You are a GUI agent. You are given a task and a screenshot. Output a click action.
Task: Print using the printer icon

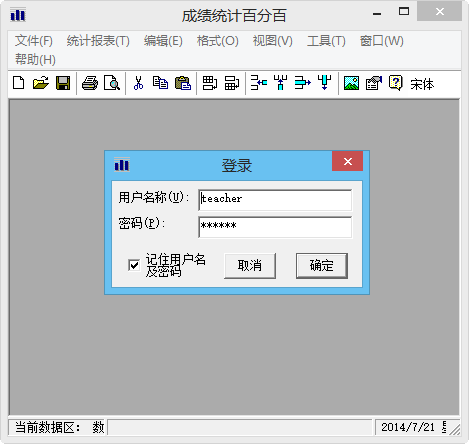click(90, 83)
